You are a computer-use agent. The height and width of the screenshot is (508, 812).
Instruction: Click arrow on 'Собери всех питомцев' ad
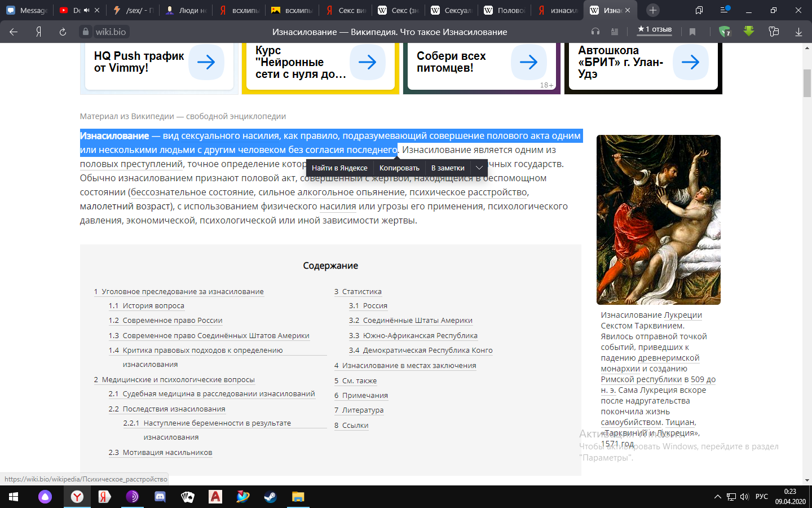[528, 62]
